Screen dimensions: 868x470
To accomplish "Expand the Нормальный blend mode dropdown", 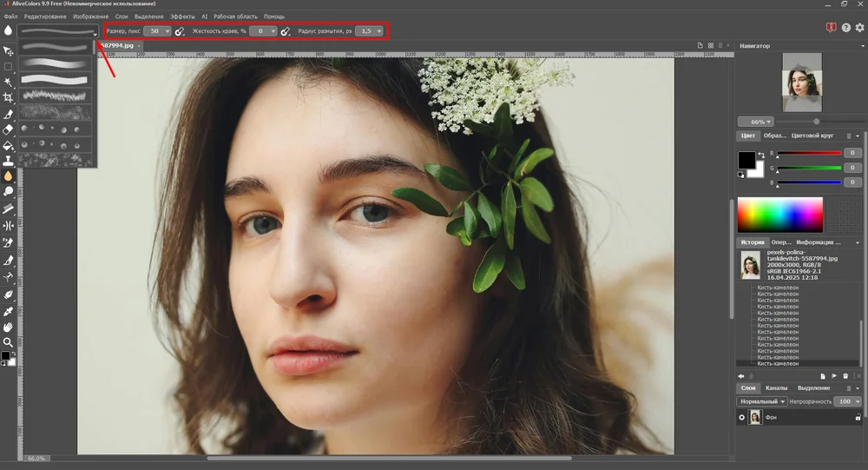I will tap(762, 401).
